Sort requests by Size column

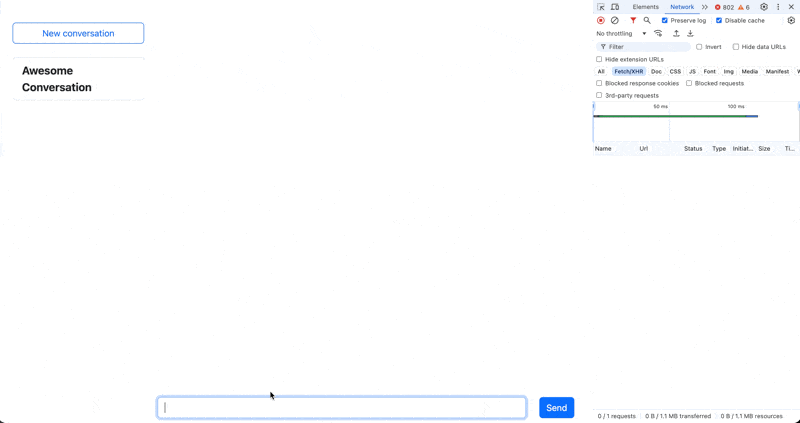coord(764,148)
